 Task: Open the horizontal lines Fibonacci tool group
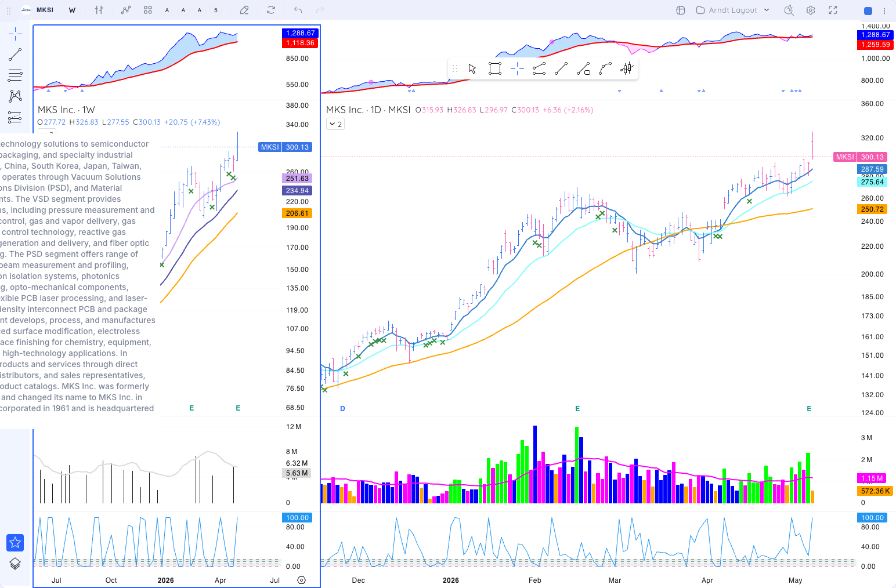click(x=15, y=75)
